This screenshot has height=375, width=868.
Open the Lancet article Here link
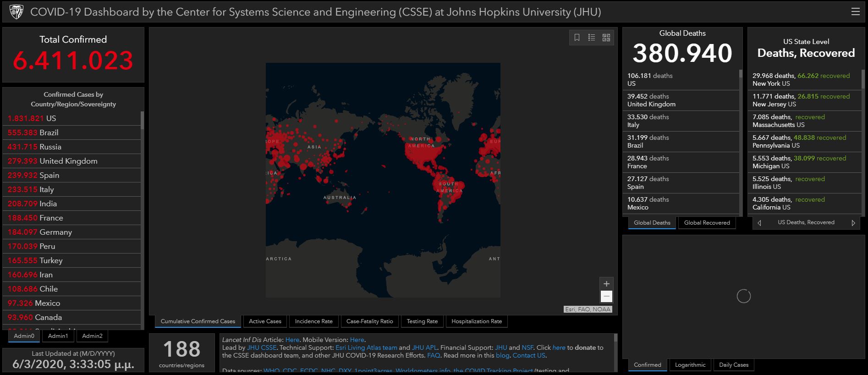pos(292,340)
